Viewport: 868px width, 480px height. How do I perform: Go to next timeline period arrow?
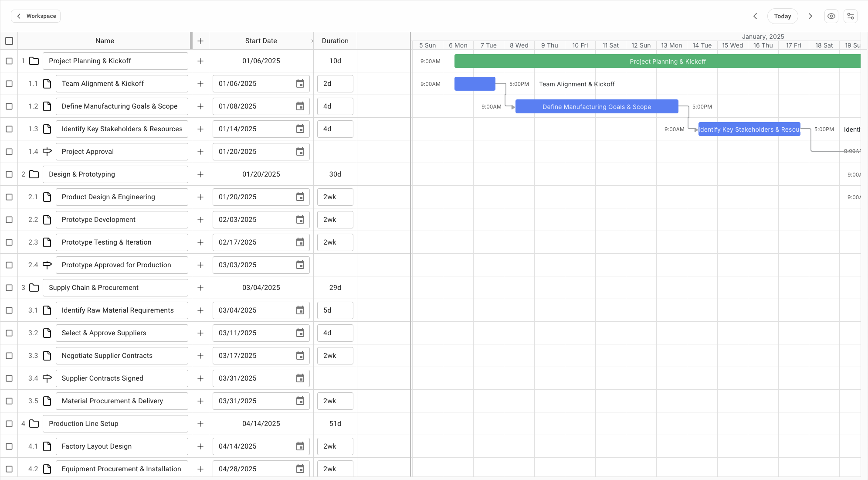(810, 16)
